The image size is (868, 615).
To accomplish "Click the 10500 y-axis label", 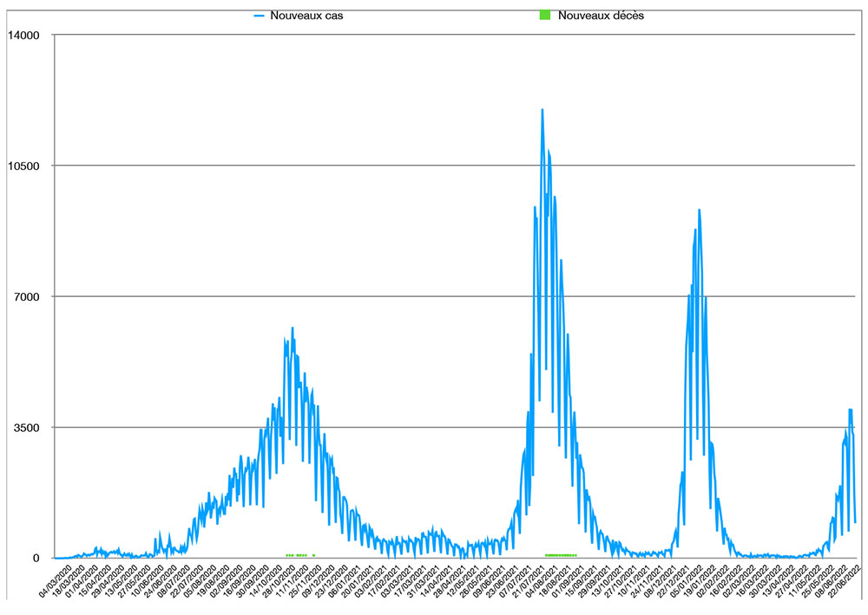I will (23, 166).
